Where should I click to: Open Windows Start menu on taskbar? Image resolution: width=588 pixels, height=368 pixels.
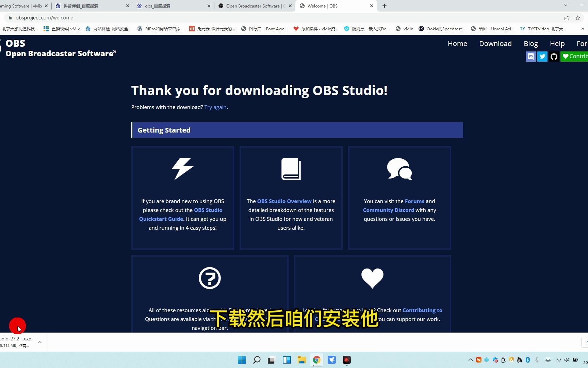(242, 360)
